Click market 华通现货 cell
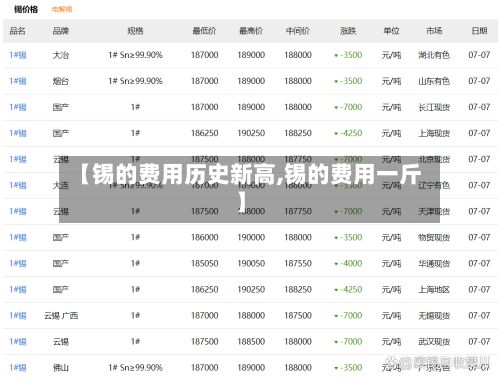Screen dimensions: 500x380 (434, 263)
